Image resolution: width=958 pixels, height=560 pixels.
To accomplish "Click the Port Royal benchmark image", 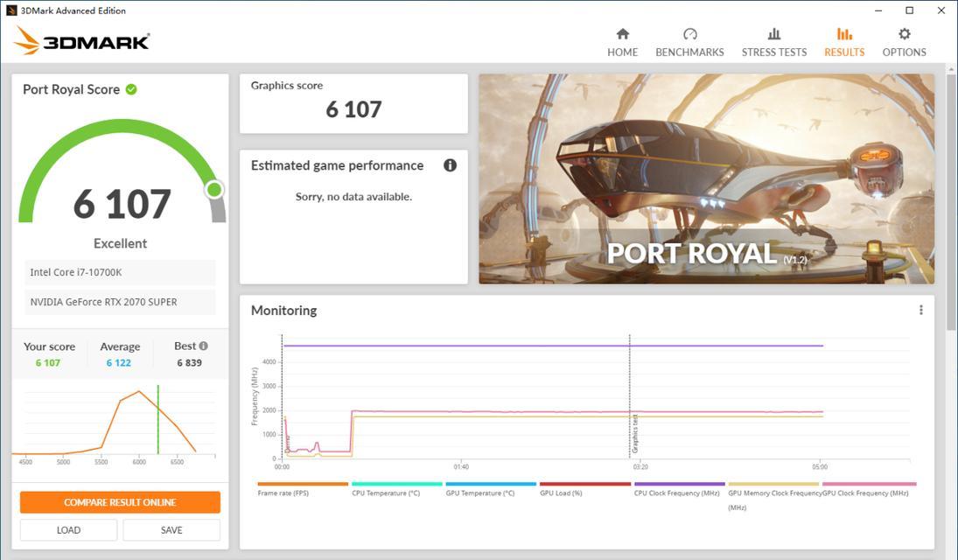I will coord(706,178).
